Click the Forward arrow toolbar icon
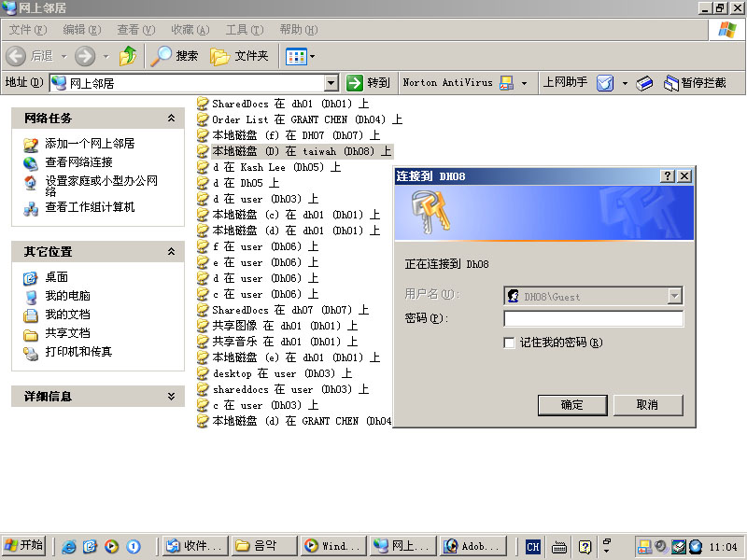747x560 pixels. pyautogui.click(x=85, y=56)
